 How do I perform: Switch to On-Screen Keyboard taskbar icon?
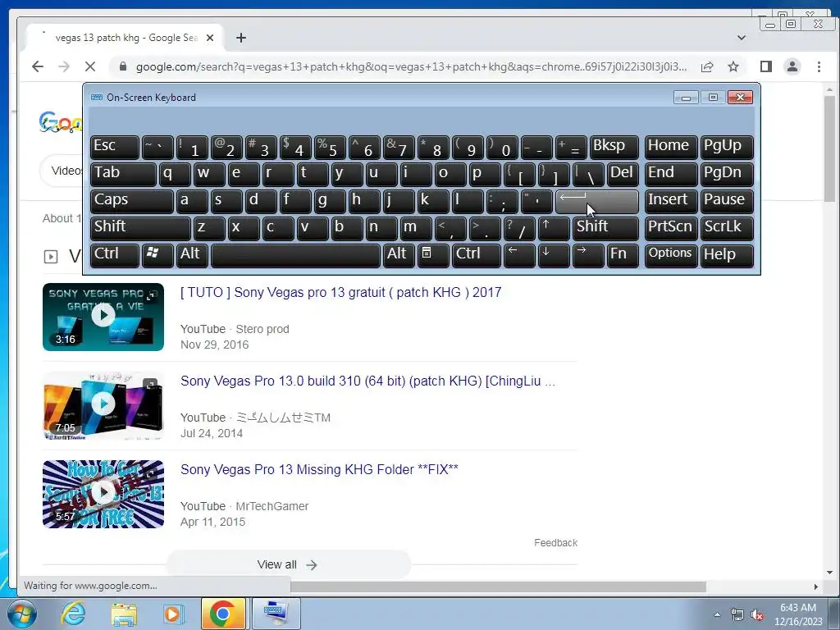(x=276, y=614)
